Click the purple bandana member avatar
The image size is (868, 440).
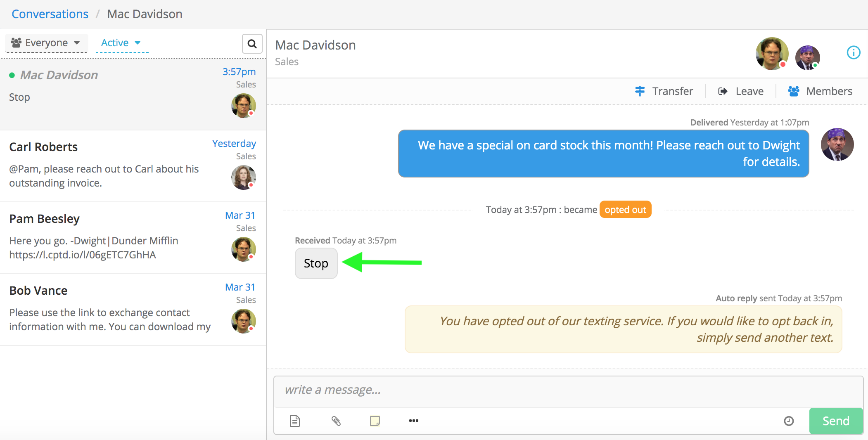[807, 57]
